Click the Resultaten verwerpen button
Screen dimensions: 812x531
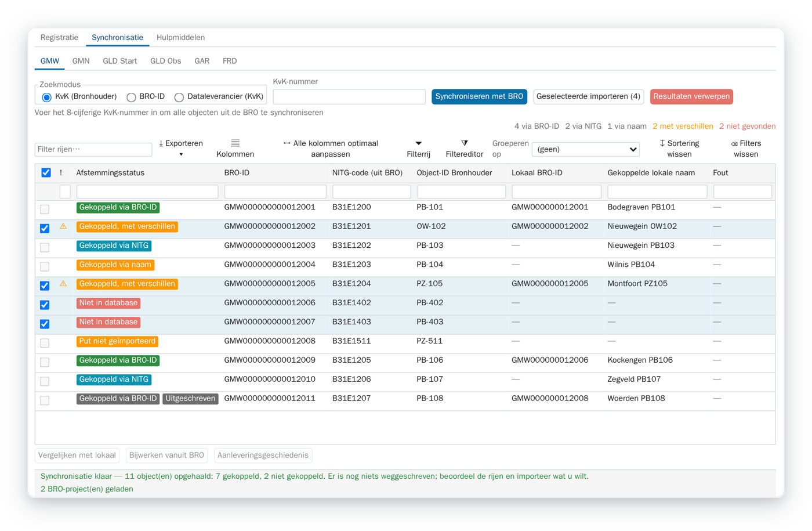(x=691, y=96)
